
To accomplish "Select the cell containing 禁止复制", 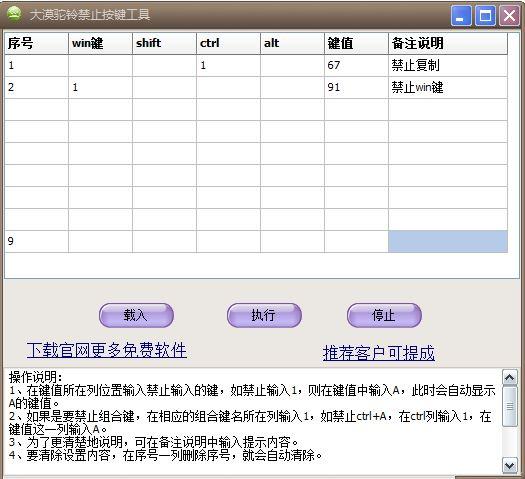I will 448,65.
